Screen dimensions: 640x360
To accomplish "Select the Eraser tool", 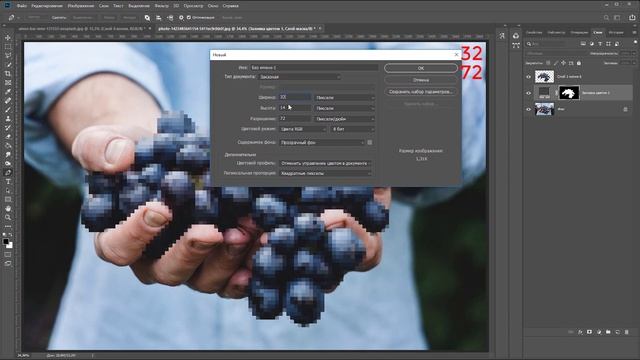I will [x=8, y=136].
